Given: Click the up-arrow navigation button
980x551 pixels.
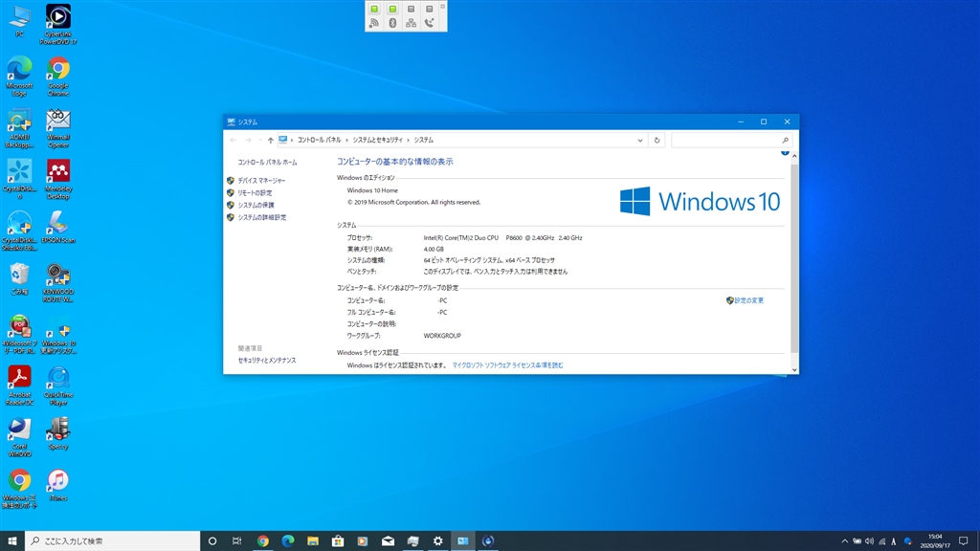Looking at the screenshot, I should point(270,140).
